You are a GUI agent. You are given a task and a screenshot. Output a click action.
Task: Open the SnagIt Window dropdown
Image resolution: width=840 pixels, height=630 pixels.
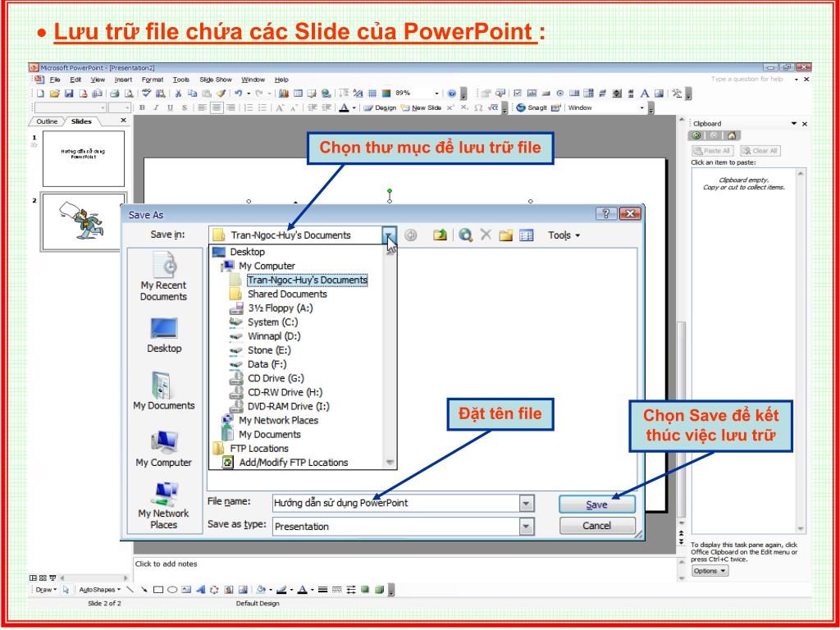coord(641,107)
